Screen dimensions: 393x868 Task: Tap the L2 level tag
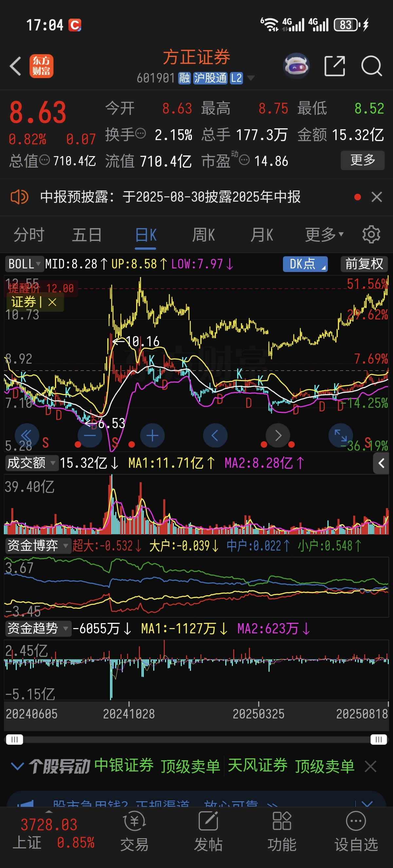(x=236, y=78)
